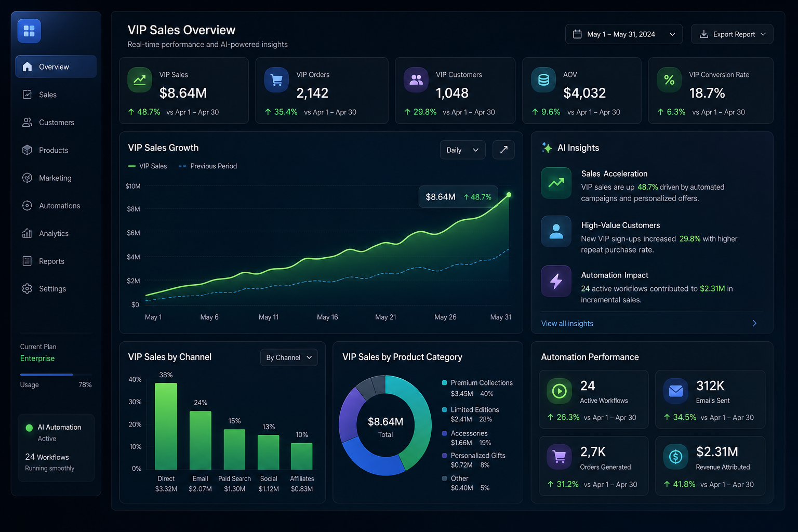This screenshot has height=532, width=798.
Task: Click the app logo grid icon
Action: [29, 31]
